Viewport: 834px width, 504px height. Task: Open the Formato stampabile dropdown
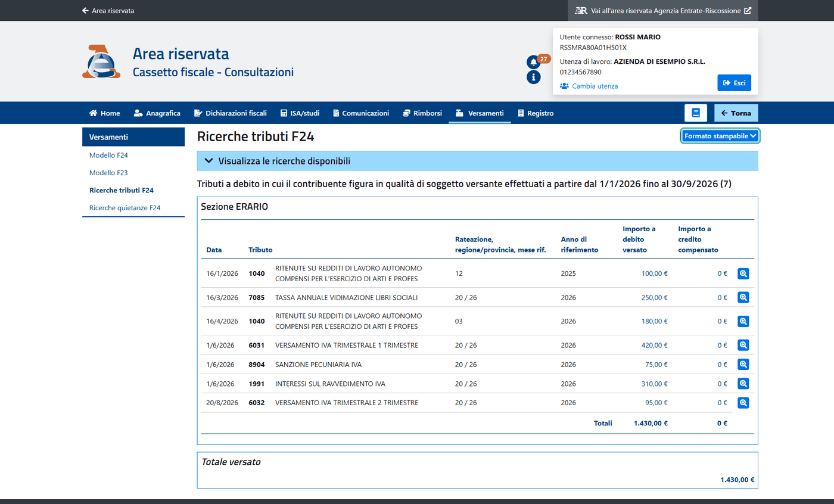coord(720,136)
